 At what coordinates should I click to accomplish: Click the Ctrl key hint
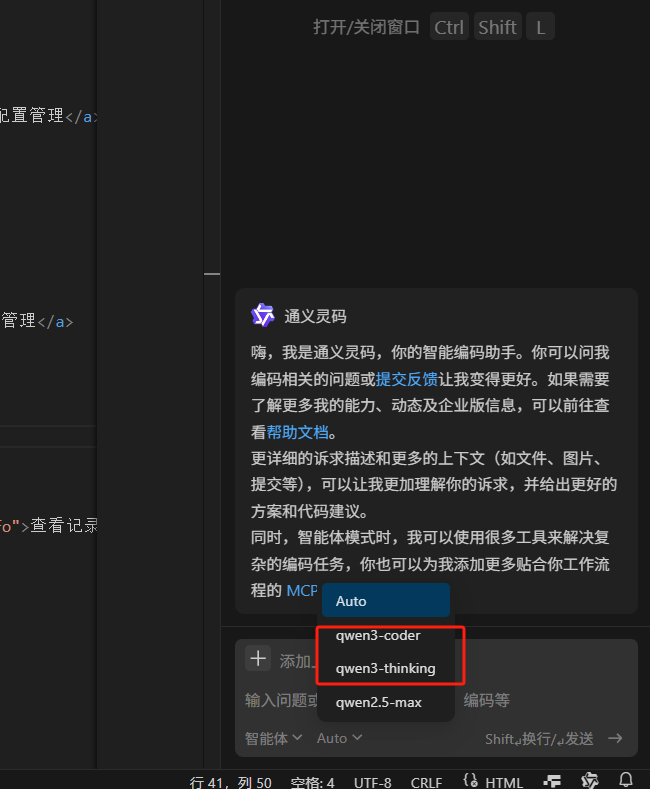(449, 27)
